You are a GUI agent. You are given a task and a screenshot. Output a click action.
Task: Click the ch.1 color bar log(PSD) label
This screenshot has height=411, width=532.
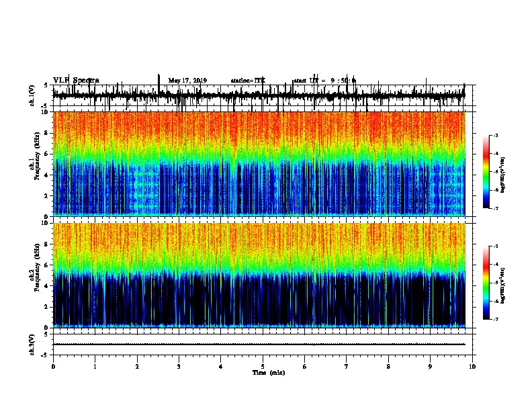click(503, 175)
